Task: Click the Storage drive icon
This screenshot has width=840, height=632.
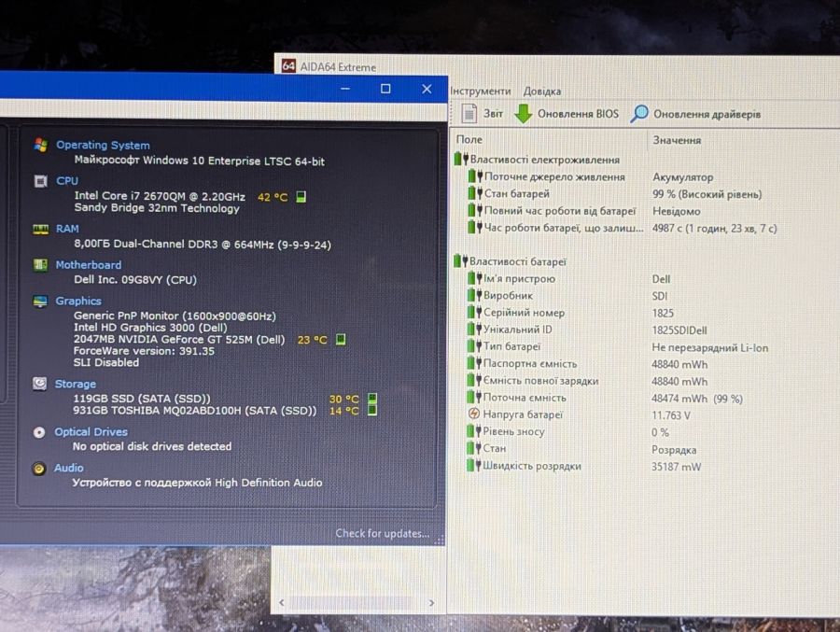Action: click(x=39, y=384)
